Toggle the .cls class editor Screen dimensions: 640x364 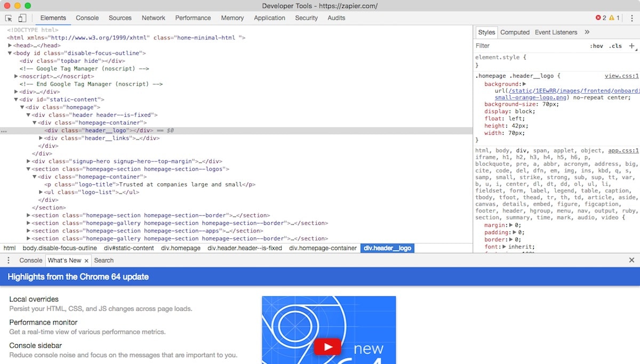[616, 46]
